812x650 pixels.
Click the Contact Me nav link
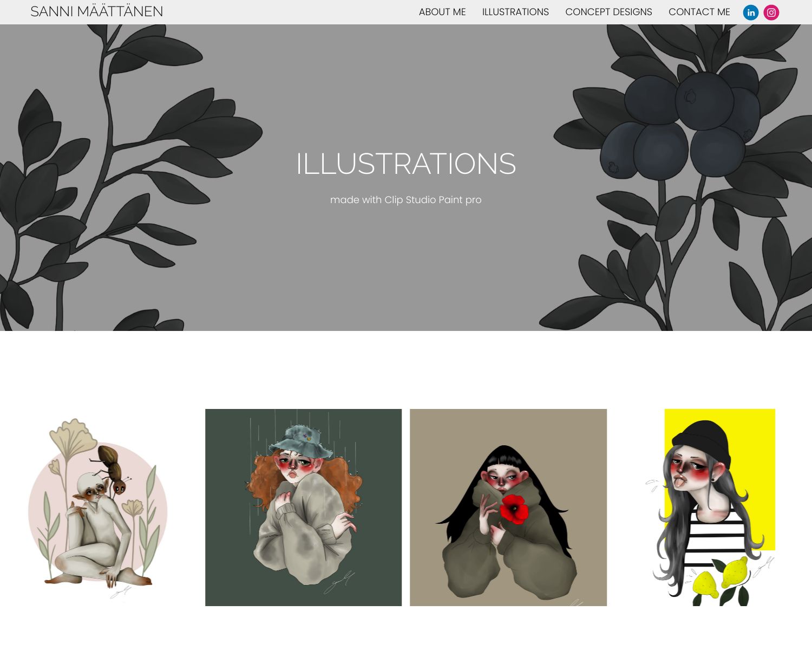[x=699, y=12]
